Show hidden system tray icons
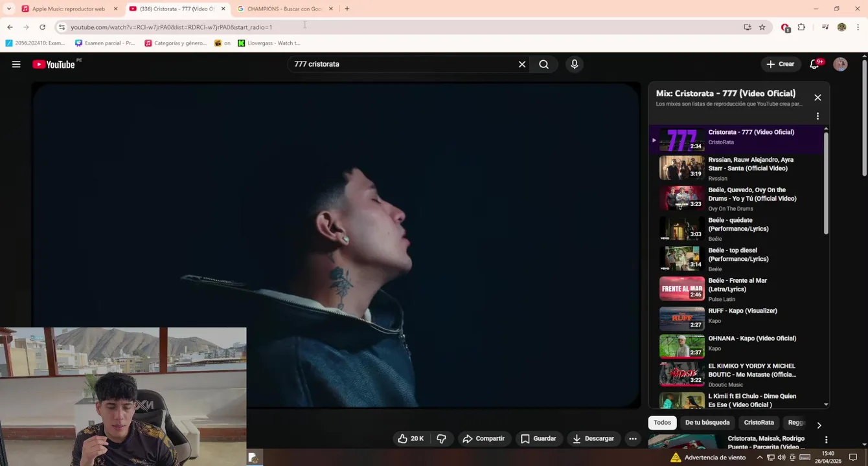The width and height of the screenshot is (868, 466). point(760,457)
